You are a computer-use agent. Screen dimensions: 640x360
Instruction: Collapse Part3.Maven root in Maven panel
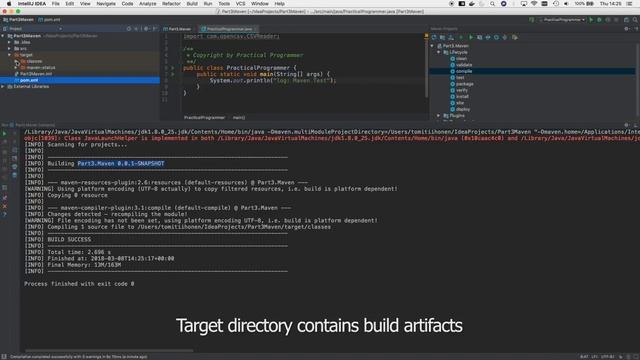[432, 46]
